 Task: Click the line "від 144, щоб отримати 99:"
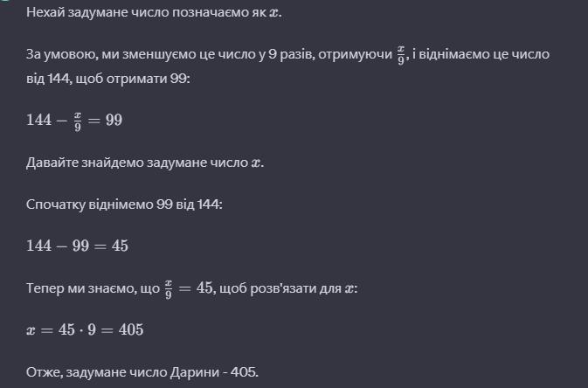pyautogui.click(x=108, y=79)
